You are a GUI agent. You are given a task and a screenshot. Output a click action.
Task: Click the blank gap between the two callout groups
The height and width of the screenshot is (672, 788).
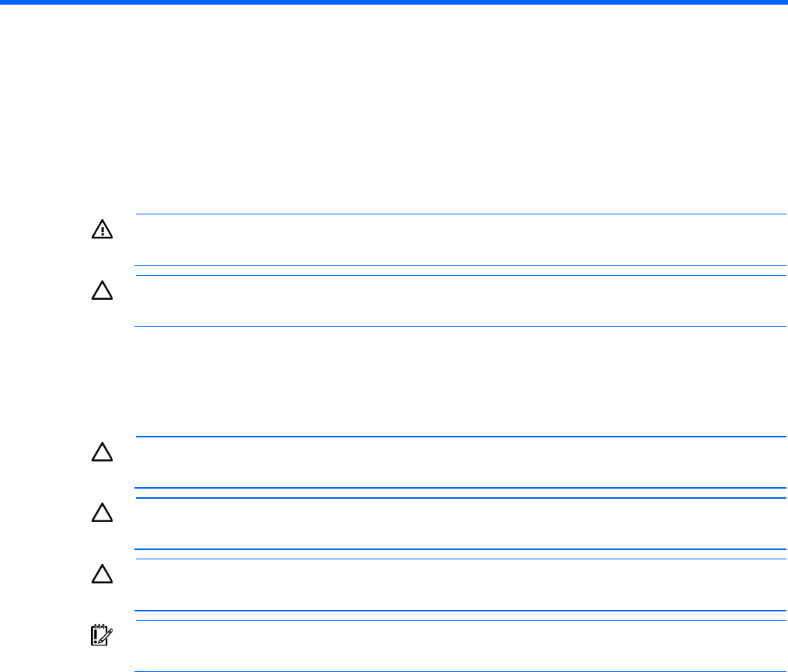461,381
